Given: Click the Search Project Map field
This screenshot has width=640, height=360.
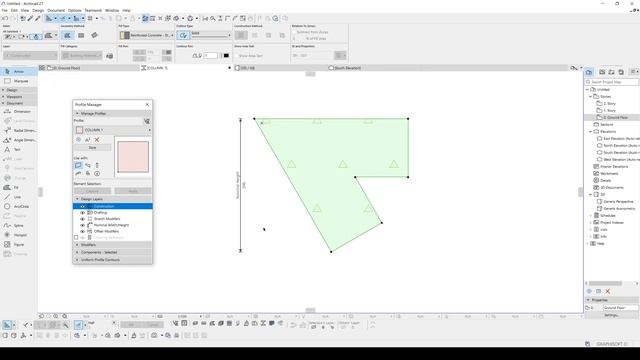Looking at the screenshot, I should coord(612,82).
